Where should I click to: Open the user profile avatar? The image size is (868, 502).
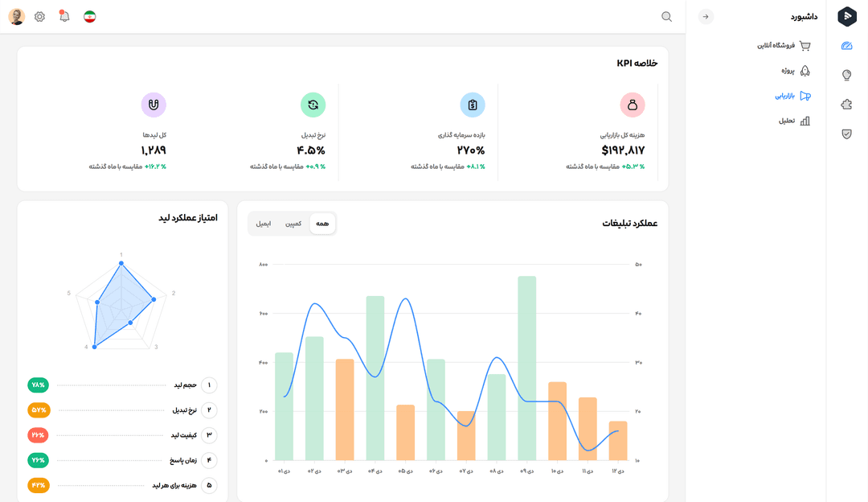pos(17,17)
